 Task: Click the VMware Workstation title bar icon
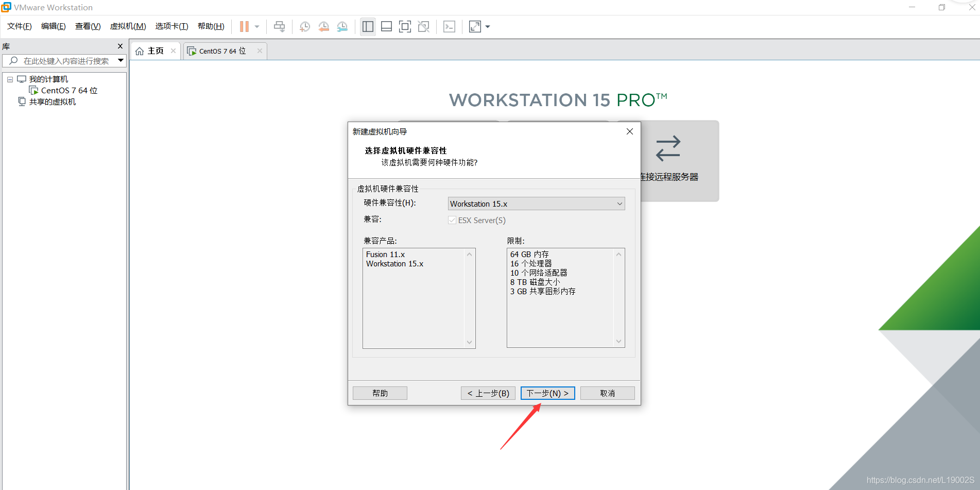pos(6,7)
